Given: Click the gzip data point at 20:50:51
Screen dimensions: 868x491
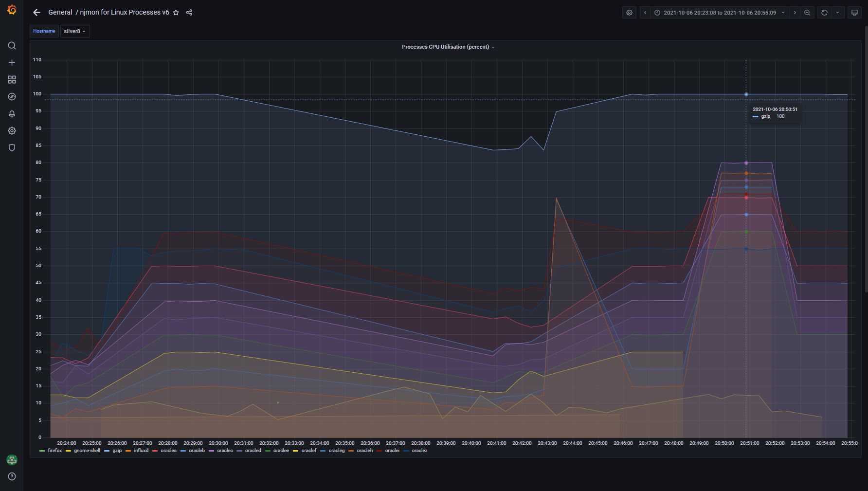Looking at the screenshot, I should click(746, 94).
